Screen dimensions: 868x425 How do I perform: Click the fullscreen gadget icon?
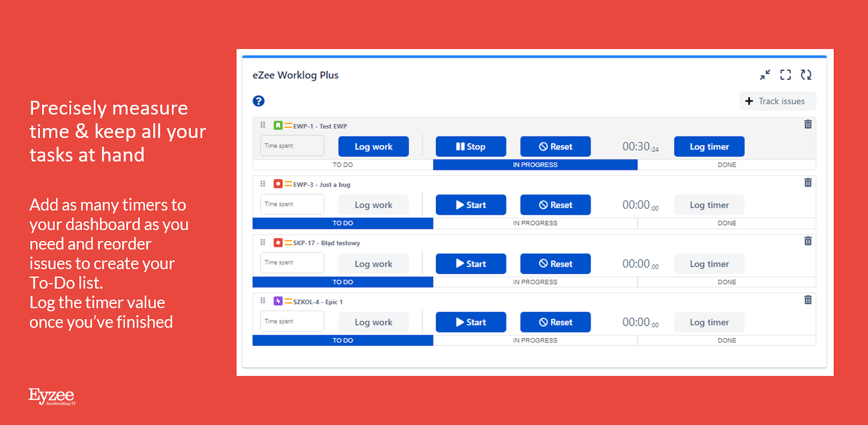pos(785,75)
